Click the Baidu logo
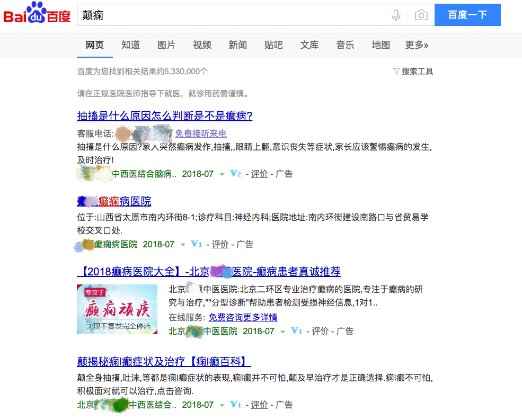522x420 pixels. coord(36,14)
